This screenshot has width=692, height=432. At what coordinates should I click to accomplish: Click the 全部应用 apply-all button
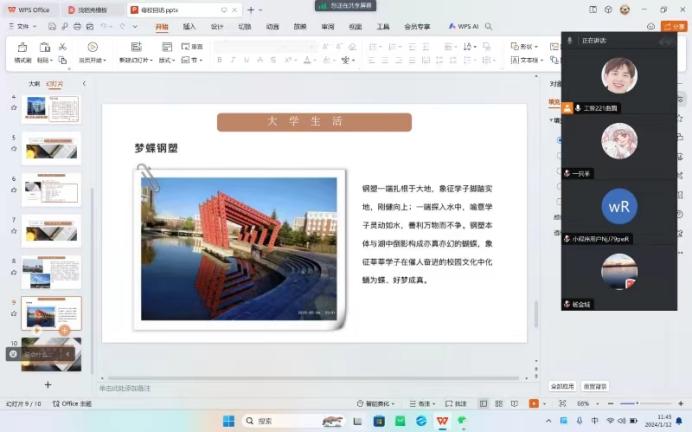pyautogui.click(x=562, y=385)
